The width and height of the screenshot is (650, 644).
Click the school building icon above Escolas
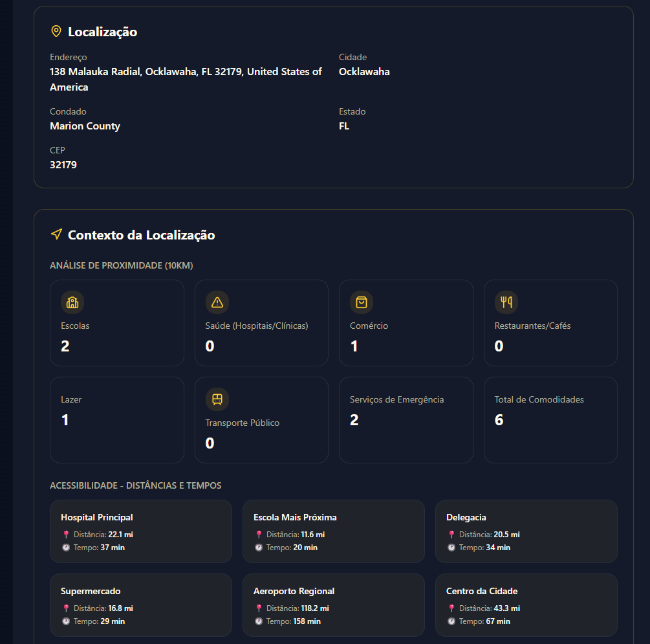coord(72,302)
